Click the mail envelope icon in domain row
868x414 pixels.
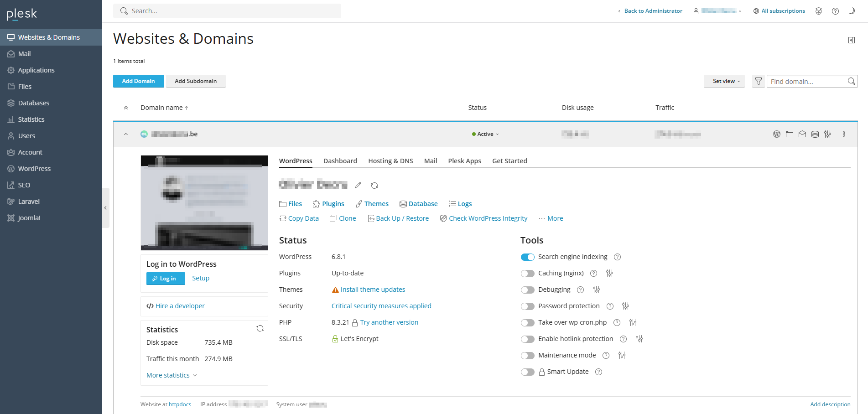click(802, 134)
